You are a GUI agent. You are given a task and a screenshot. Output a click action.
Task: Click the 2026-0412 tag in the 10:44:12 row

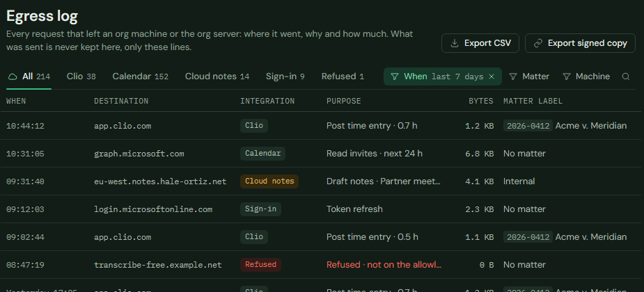528,126
